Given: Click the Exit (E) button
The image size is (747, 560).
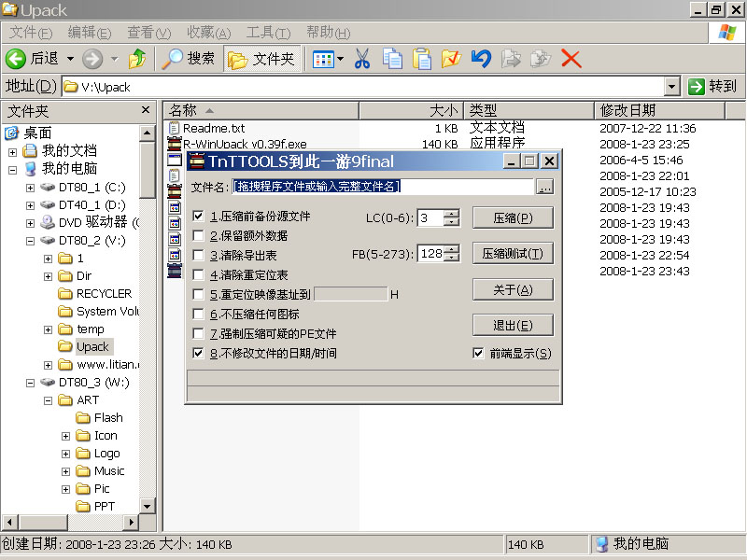Looking at the screenshot, I should pyautogui.click(x=513, y=325).
